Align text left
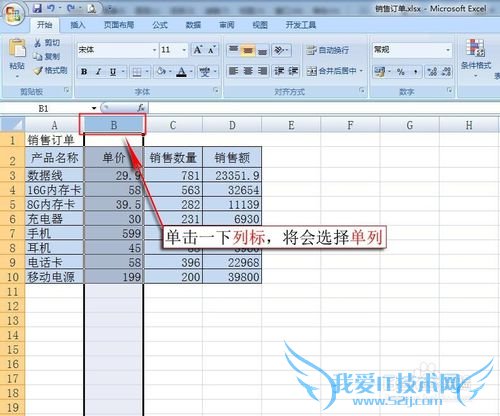This screenshot has height=416, width=500. coord(233,71)
